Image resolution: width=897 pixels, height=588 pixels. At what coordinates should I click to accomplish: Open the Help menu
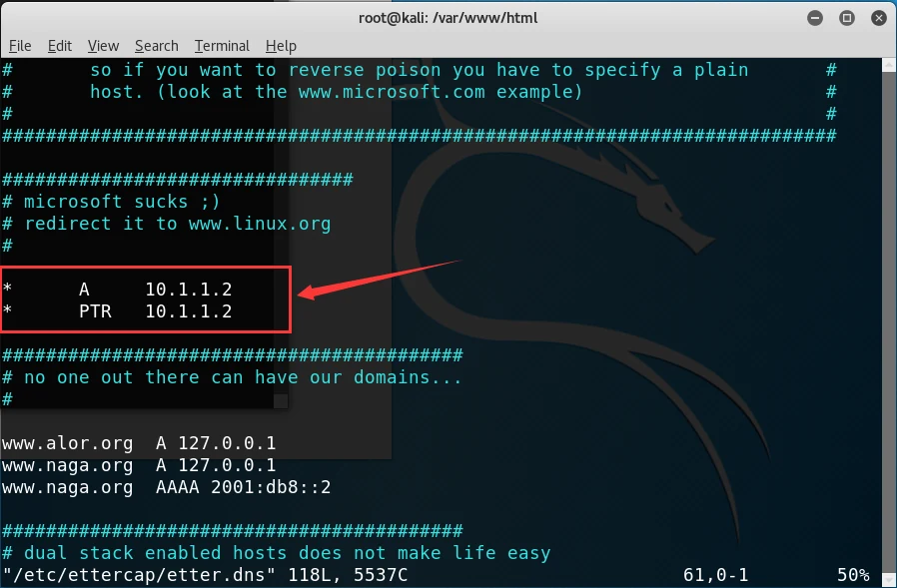281,46
